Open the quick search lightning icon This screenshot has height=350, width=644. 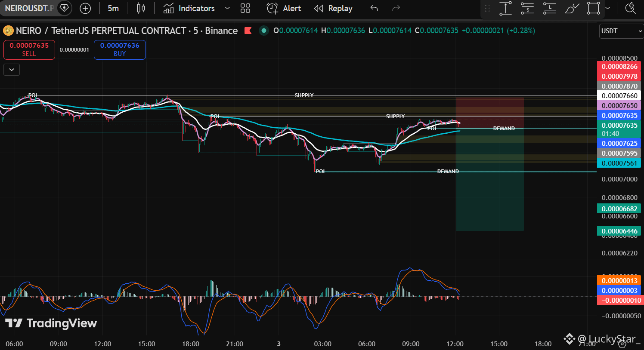pos(631,8)
